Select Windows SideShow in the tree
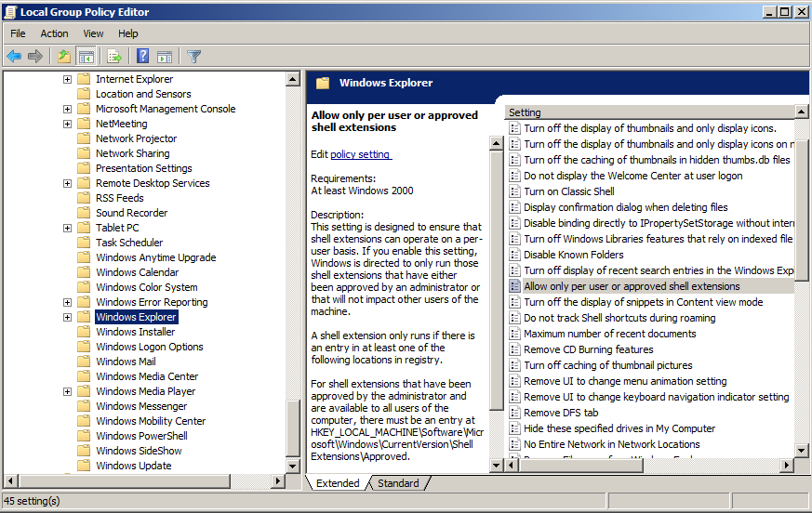Screen dimensions: 812x513 (139, 451)
